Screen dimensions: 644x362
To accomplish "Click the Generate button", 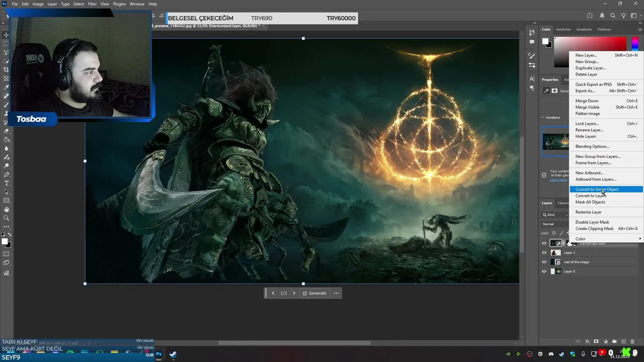I will coord(314,293).
